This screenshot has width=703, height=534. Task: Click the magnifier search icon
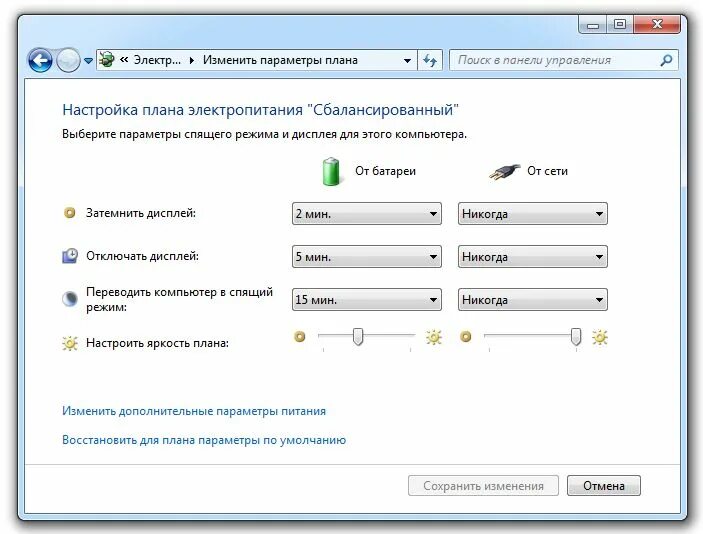tap(666, 60)
